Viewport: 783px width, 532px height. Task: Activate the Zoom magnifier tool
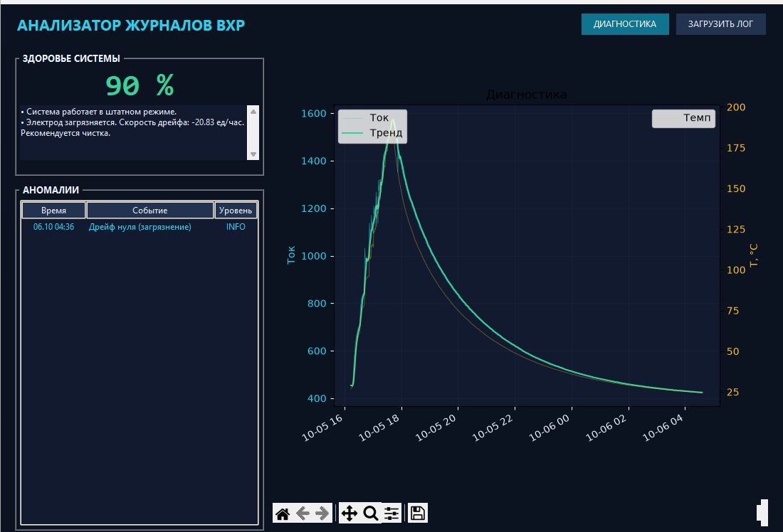tap(371, 513)
